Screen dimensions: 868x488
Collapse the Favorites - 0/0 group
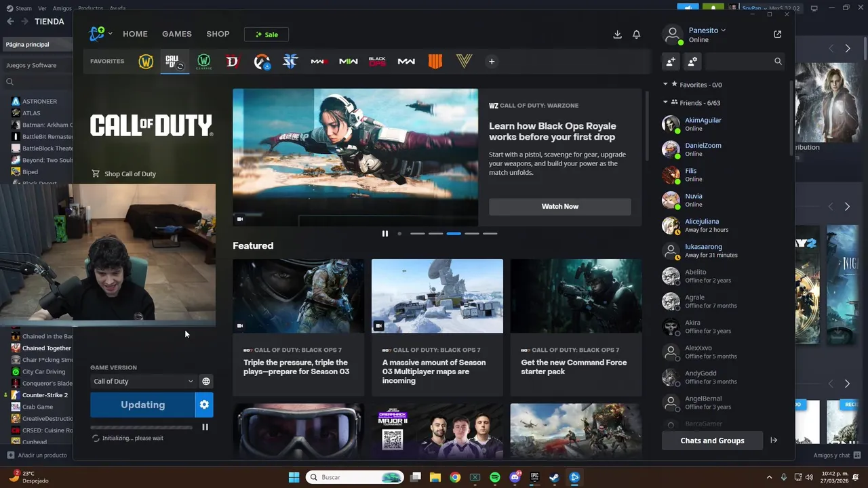(x=665, y=85)
